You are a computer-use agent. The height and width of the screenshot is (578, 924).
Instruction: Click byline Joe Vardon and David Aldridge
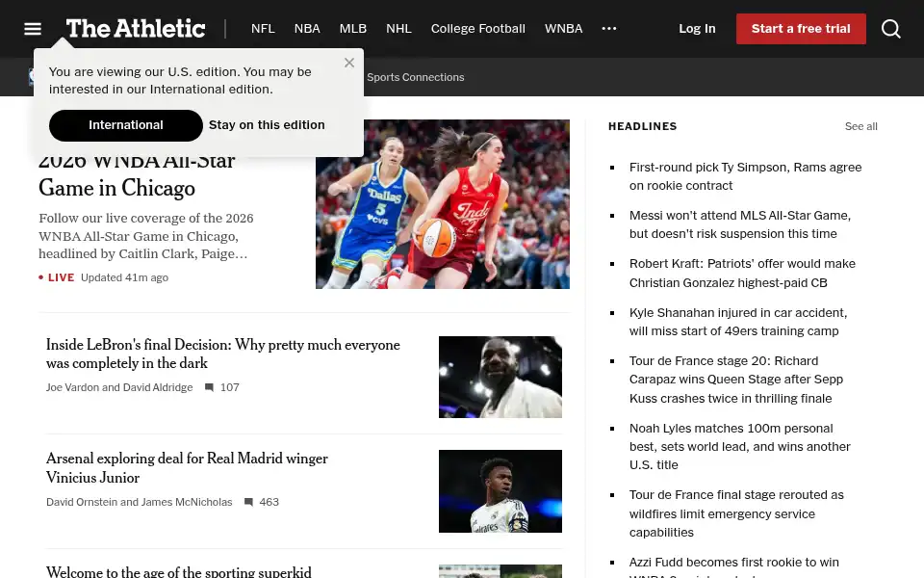(x=119, y=387)
